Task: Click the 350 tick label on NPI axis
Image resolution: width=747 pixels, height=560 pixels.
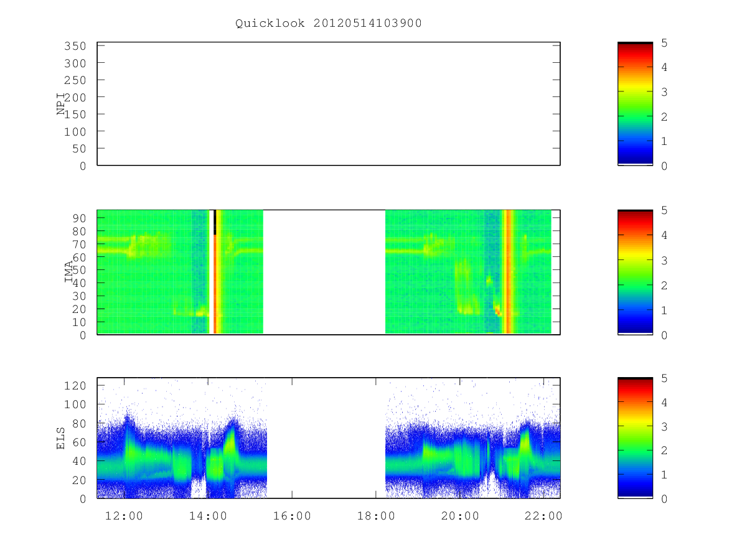Action: pyautogui.click(x=76, y=46)
